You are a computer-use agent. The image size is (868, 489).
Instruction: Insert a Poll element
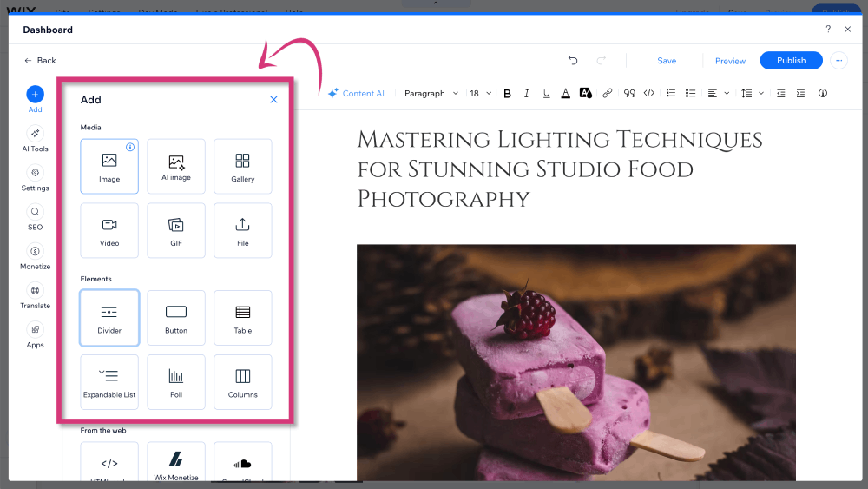[176, 382]
